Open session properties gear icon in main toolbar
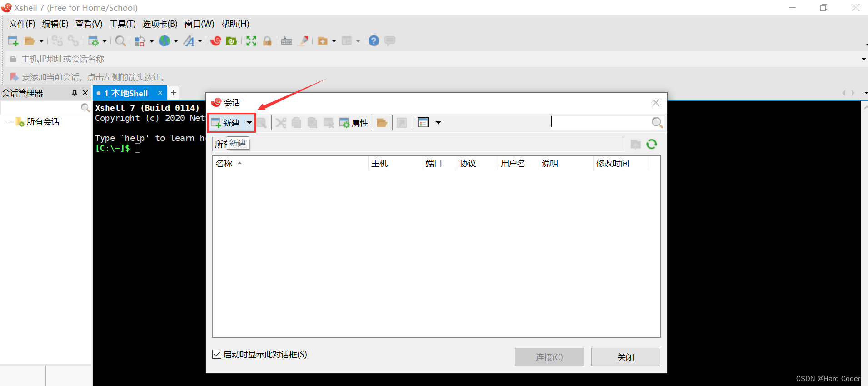Screen dimensions: 868x386 (x=93, y=41)
